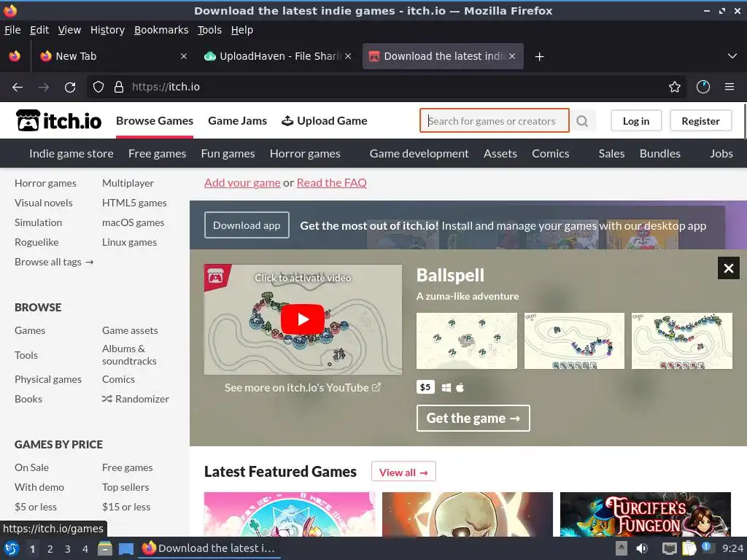Open Read the FAQ link

click(332, 183)
